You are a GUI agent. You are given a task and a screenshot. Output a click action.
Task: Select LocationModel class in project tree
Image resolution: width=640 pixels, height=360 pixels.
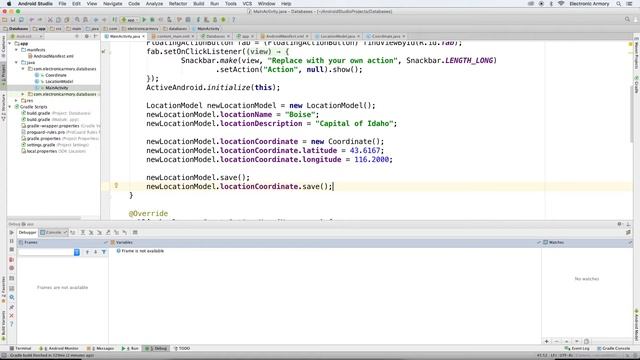[x=58, y=82]
